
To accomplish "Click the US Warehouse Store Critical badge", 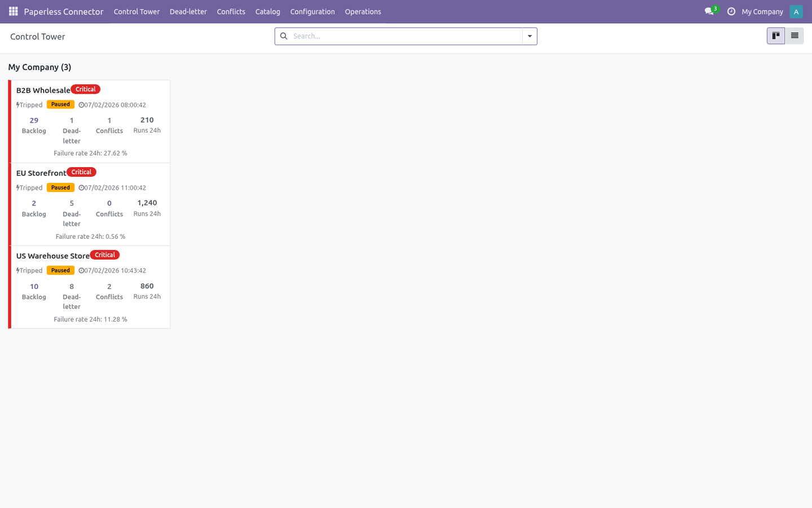I will click(x=105, y=255).
